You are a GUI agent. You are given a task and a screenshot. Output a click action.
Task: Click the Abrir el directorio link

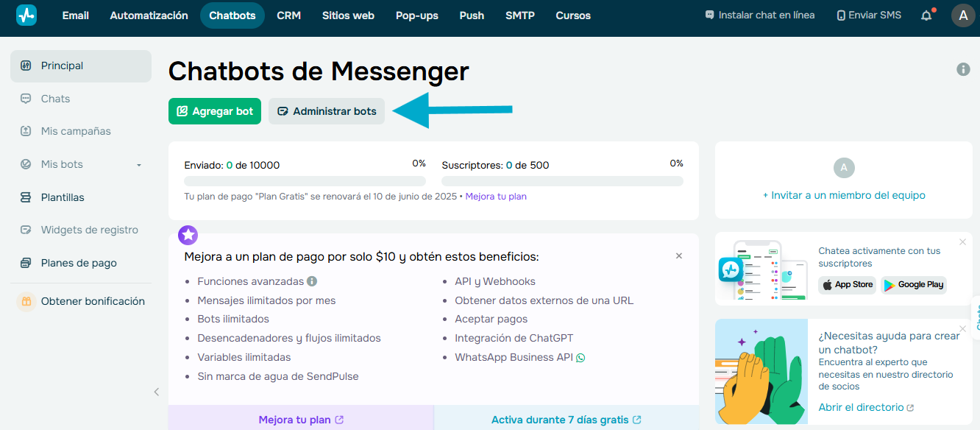click(866, 407)
